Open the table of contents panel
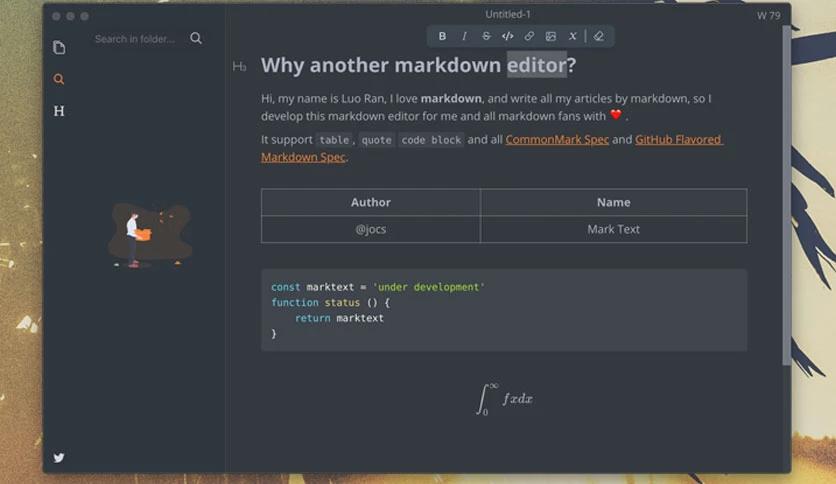Viewport: 836px width, 484px height. [59, 111]
